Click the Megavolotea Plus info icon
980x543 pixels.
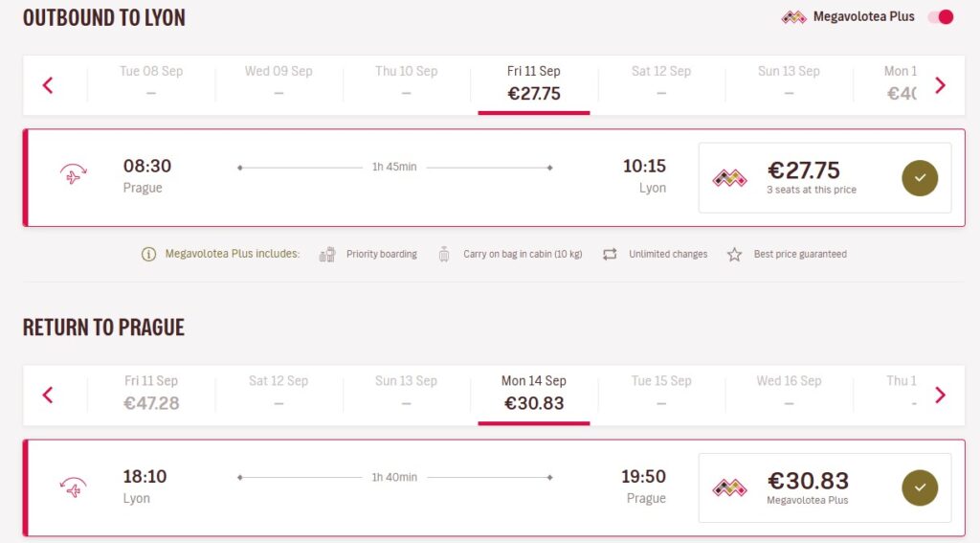coord(148,255)
